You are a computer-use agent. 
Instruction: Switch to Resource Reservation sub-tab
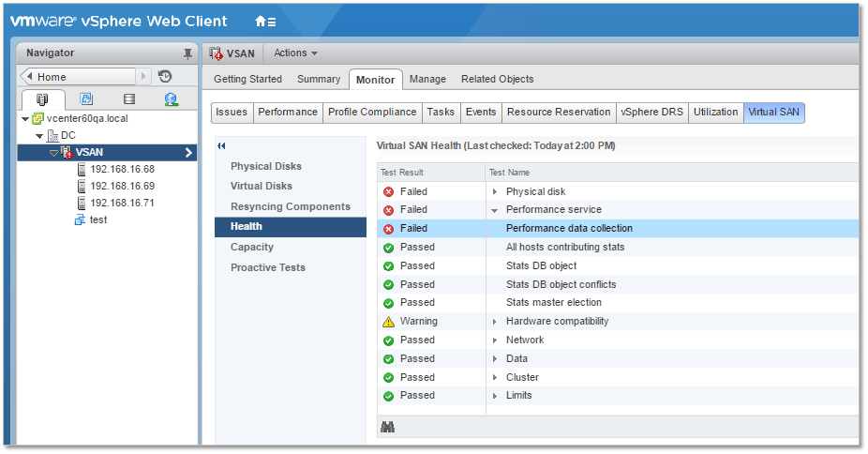[x=559, y=113]
